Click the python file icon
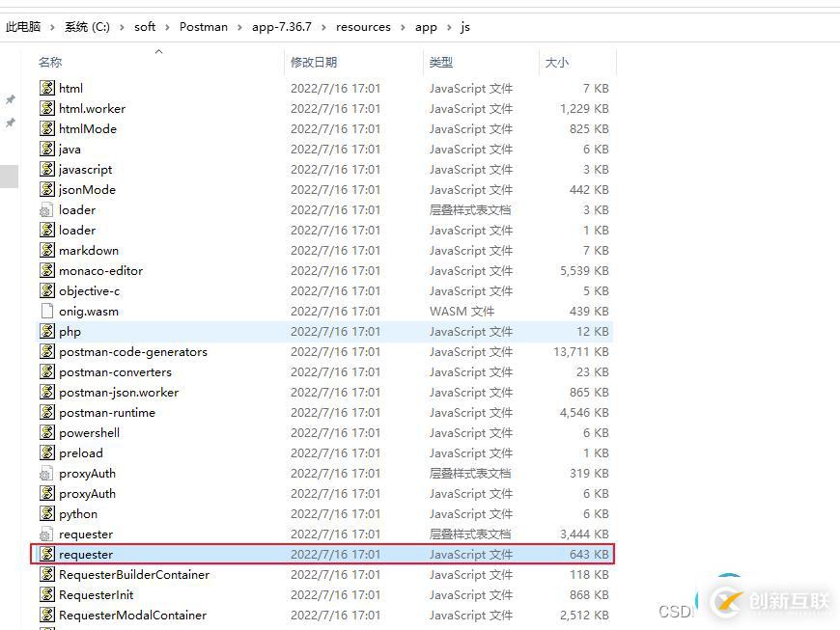The image size is (840, 630). (47, 514)
